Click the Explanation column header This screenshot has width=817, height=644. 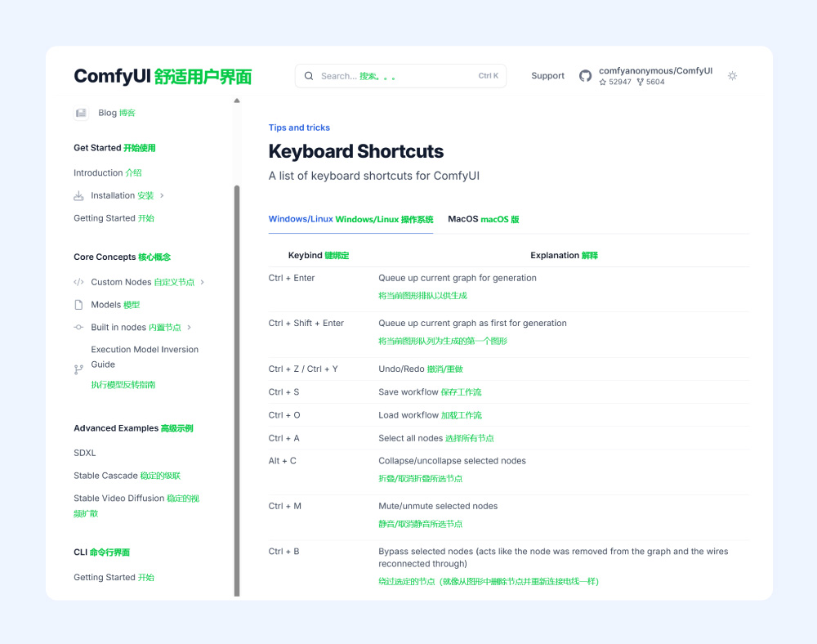click(x=564, y=255)
